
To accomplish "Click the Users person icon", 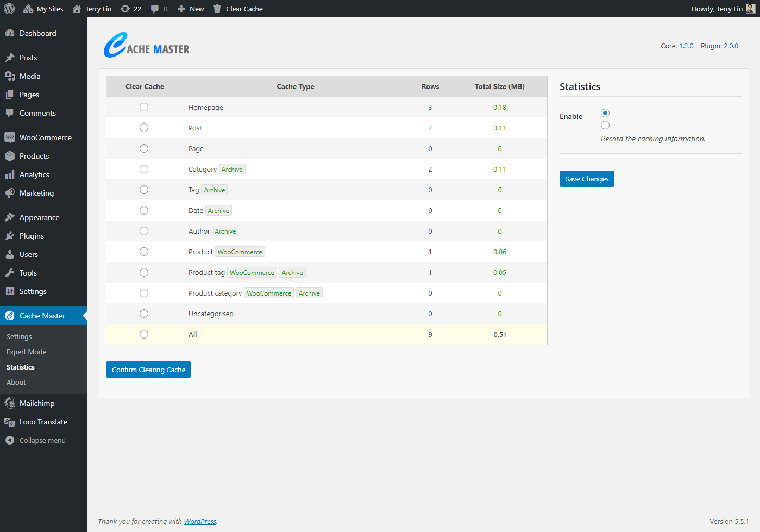I will click(10, 254).
